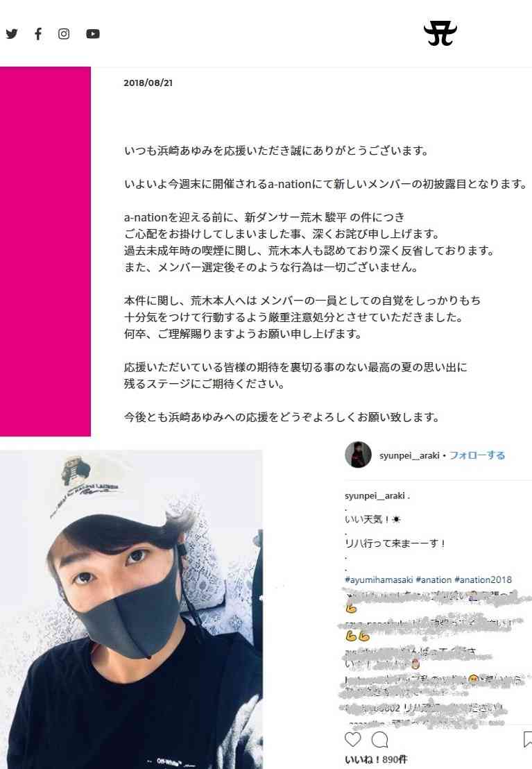This screenshot has height=769, width=532.
Task: Click the いいね！890件 likes count
Action: click(x=376, y=759)
